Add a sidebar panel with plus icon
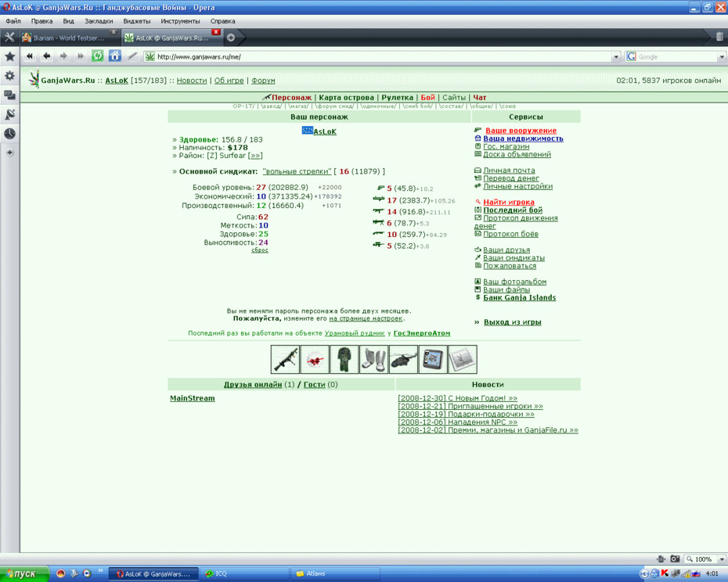This screenshot has width=728, height=582. [9, 153]
